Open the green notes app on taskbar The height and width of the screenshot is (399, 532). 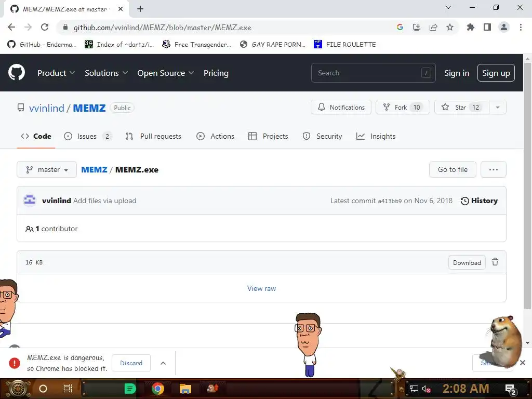coord(130,389)
